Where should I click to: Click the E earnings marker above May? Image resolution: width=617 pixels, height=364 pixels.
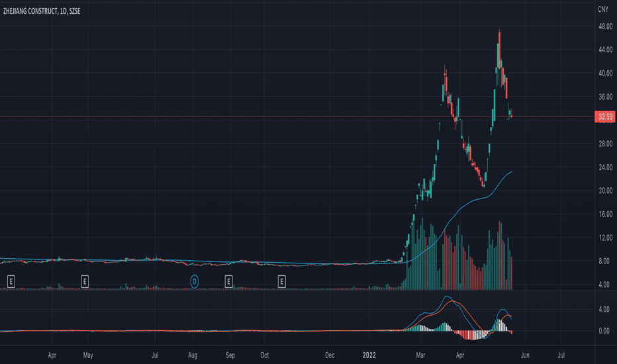click(84, 281)
